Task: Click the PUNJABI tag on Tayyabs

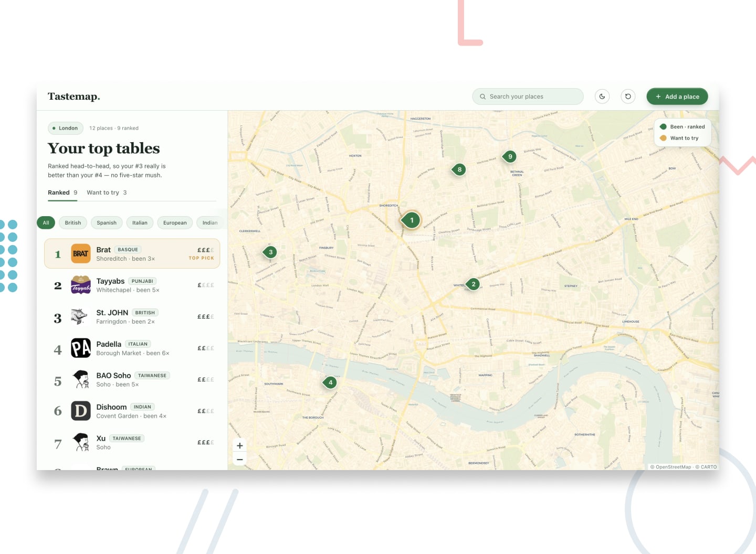Action: pyautogui.click(x=142, y=281)
